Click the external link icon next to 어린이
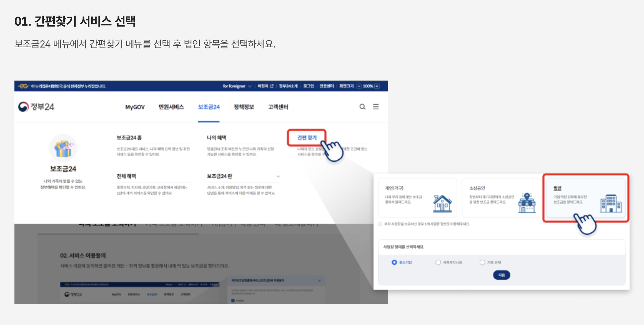This screenshot has width=644, height=325. pos(271,86)
